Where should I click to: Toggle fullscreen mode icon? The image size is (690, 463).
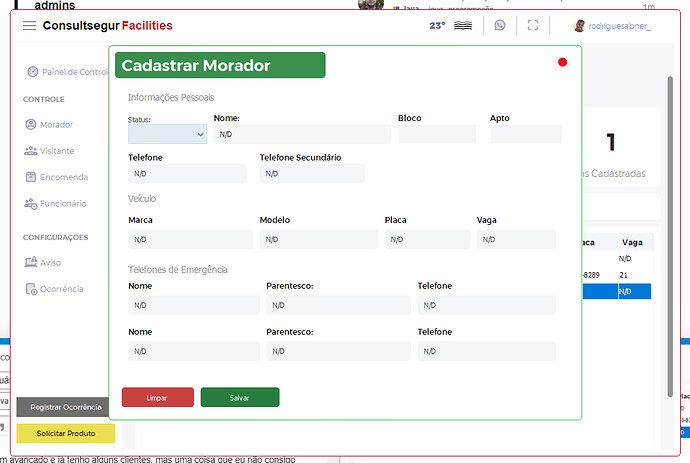pos(532,25)
